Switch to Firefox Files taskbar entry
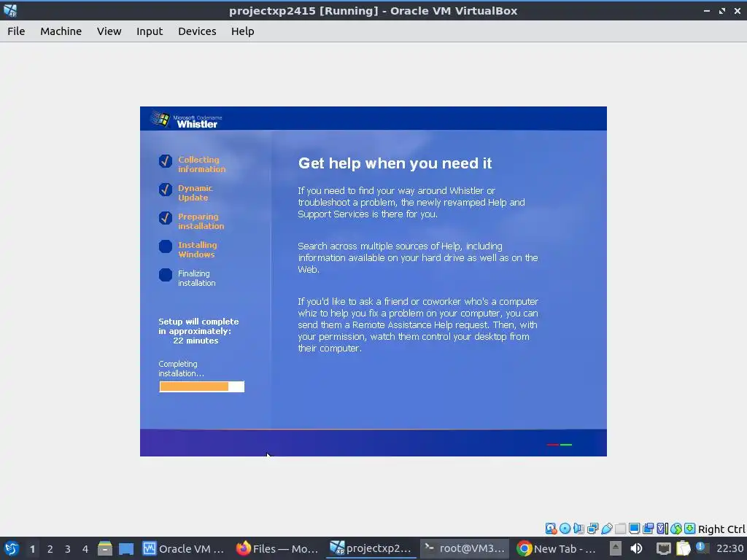Viewport: 747px width, 560px height. (277, 548)
